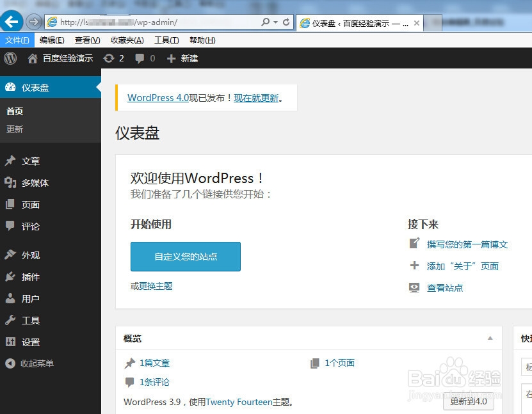The width and height of the screenshot is (532, 414).
Task: Click the browser forward arrow button
Action: pyautogui.click(x=33, y=22)
